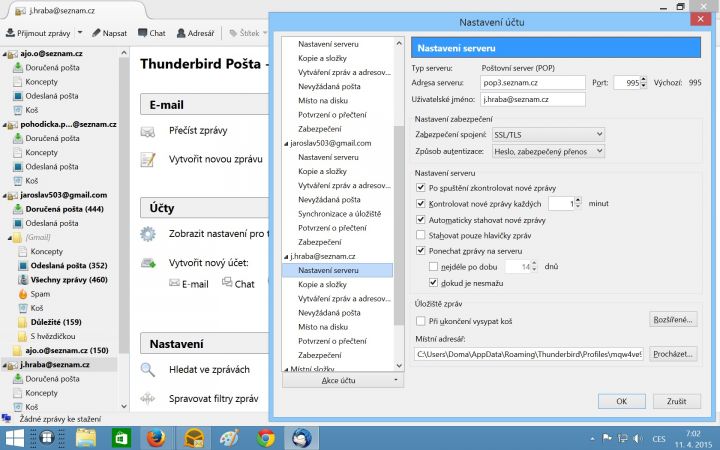Open the Spam folder flame icon
The height and width of the screenshot is (450, 720).
click(23, 294)
